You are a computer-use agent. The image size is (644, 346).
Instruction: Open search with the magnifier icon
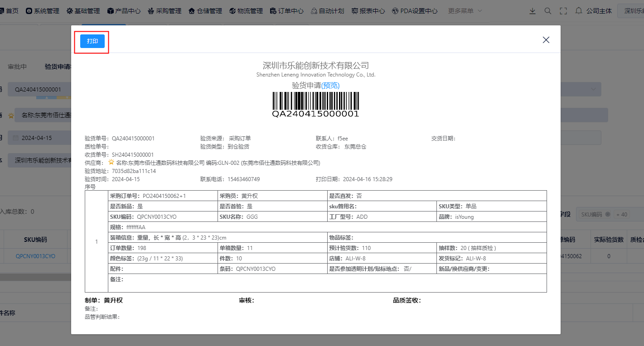[x=547, y=11]
